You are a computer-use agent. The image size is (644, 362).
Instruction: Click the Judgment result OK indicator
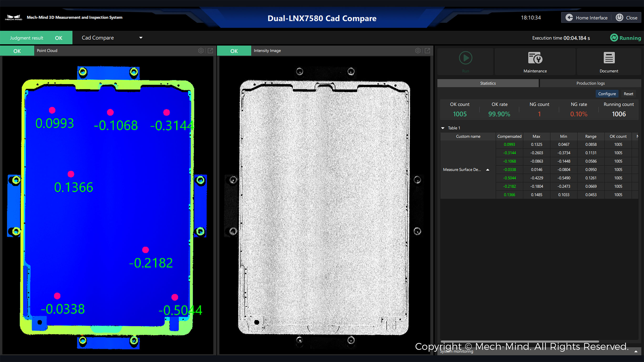pos(36,38)
